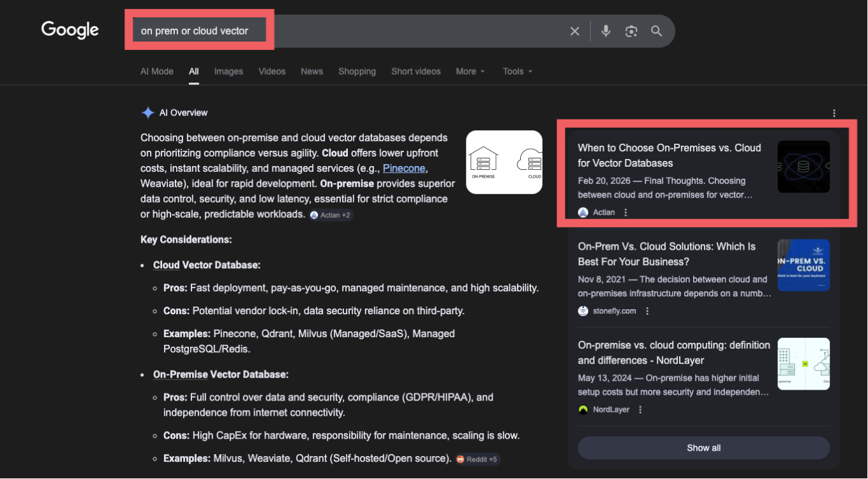Screen dimensions: 868x479
Task: Click the NordLayer favicon
Action: coord(583,410)
